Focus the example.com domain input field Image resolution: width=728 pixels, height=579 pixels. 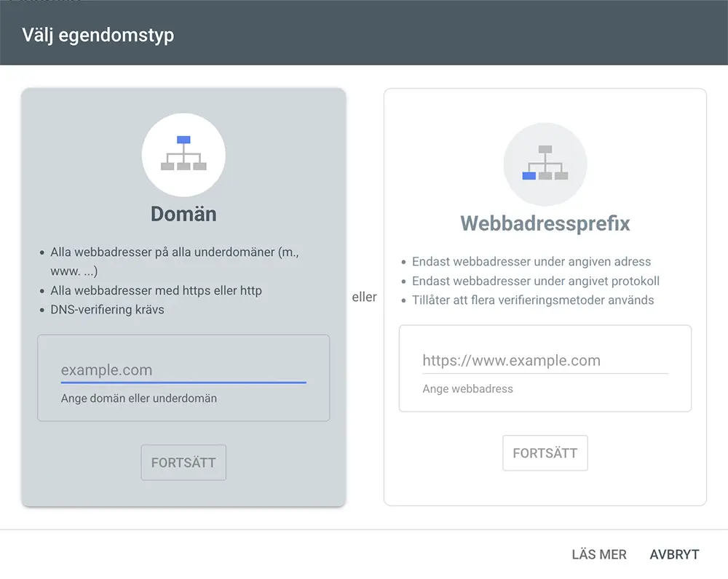(183, 370)
